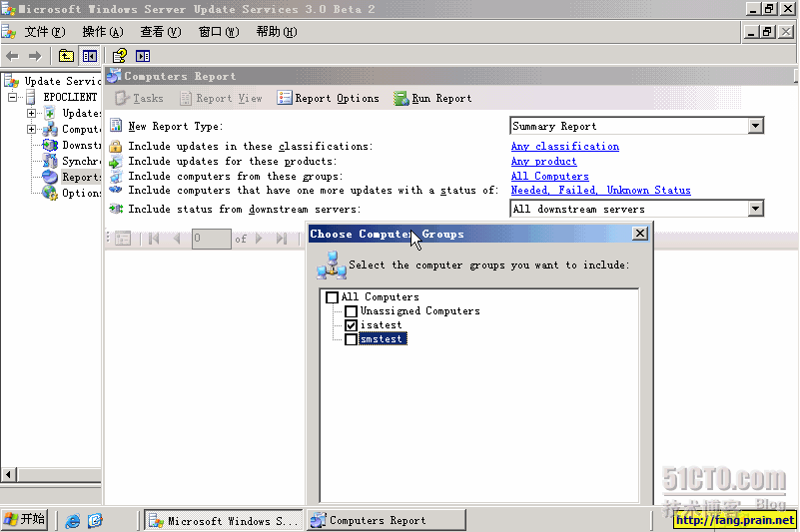Image resolution: width=800 pixels, height=532 pixels.
Task: Open the 帮助(H) menu
Action: pos(277,32)
